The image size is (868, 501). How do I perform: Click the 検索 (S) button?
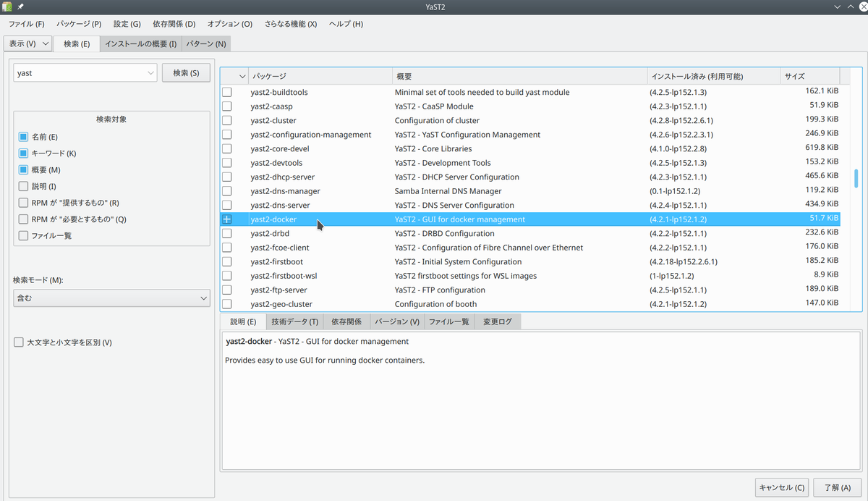click(186, 73)
